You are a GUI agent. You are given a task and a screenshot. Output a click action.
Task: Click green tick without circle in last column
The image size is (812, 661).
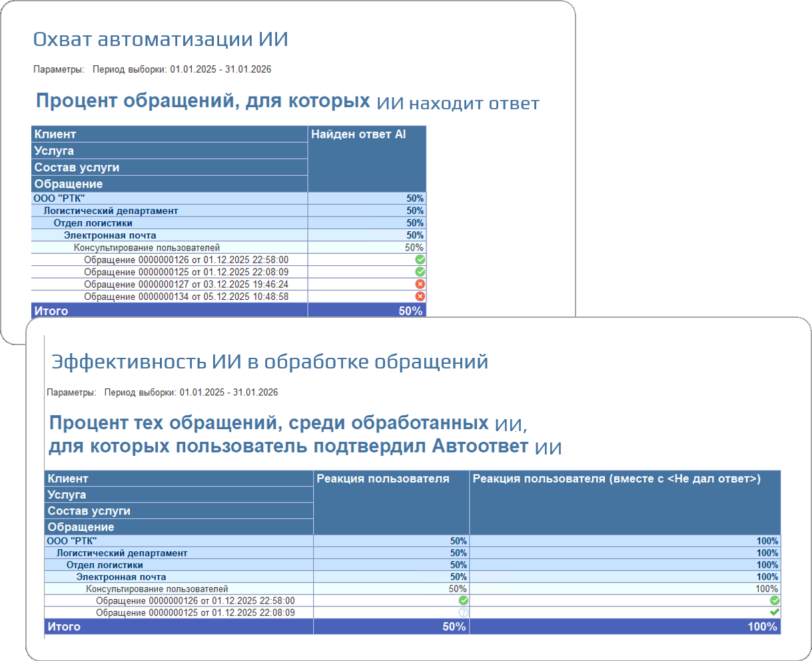pos(774,612)
